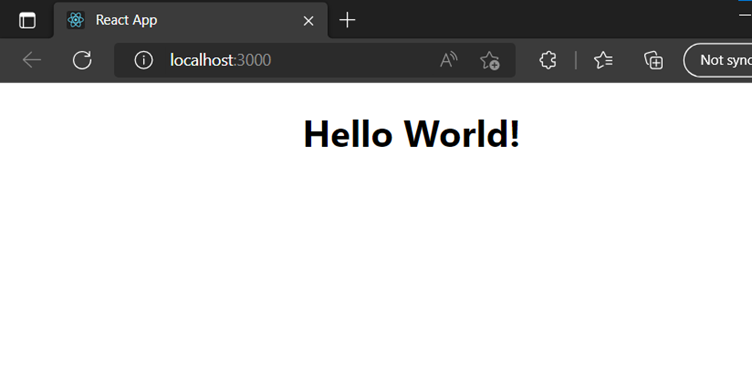Viewport: 752px width, 375px height.
Task: Click the React logo favicon on tab
Action: [76, 20]
